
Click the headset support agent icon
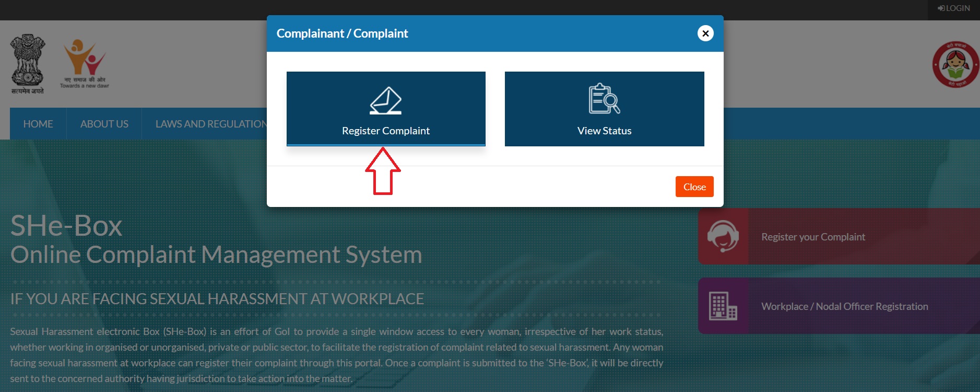(x=723, y=236)
